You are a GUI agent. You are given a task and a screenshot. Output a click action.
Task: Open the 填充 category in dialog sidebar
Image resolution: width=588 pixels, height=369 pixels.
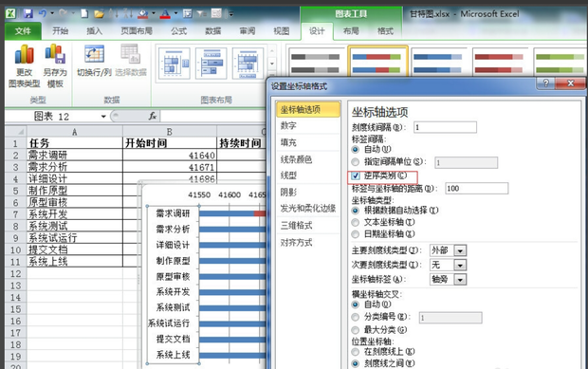[x=288, y=142]
